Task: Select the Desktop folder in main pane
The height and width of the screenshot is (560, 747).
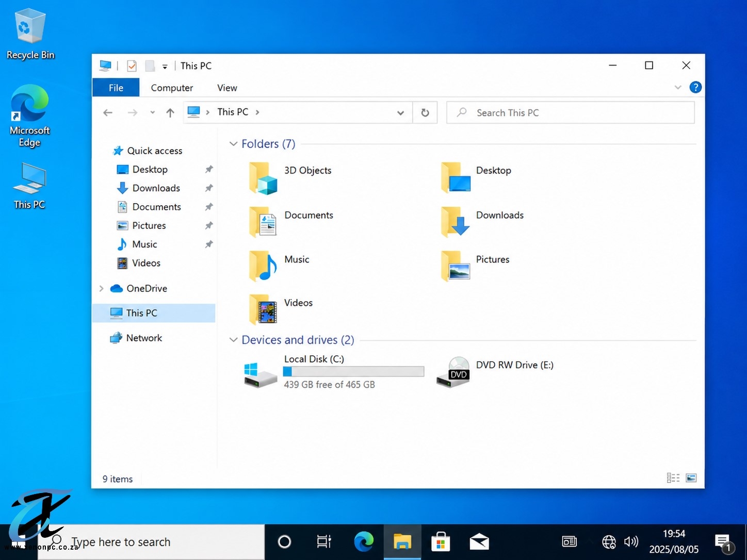Action: (x=476, y=177)
